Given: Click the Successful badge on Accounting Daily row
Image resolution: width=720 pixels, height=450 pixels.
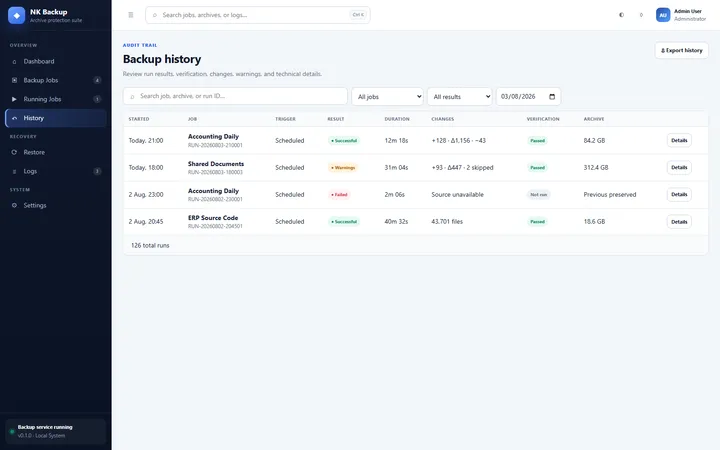Looking at the screenshot, I should tap(344, 141).
